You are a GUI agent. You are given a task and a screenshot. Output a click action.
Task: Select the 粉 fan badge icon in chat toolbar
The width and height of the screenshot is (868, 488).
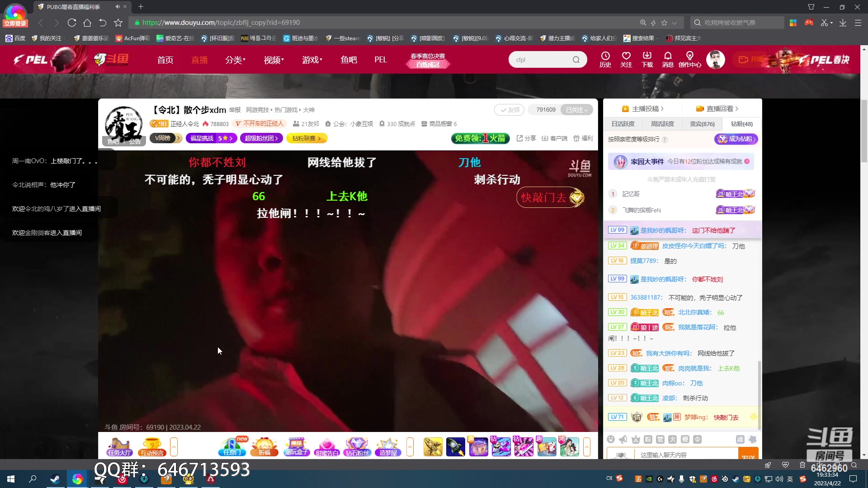click(x=647, y=439)
